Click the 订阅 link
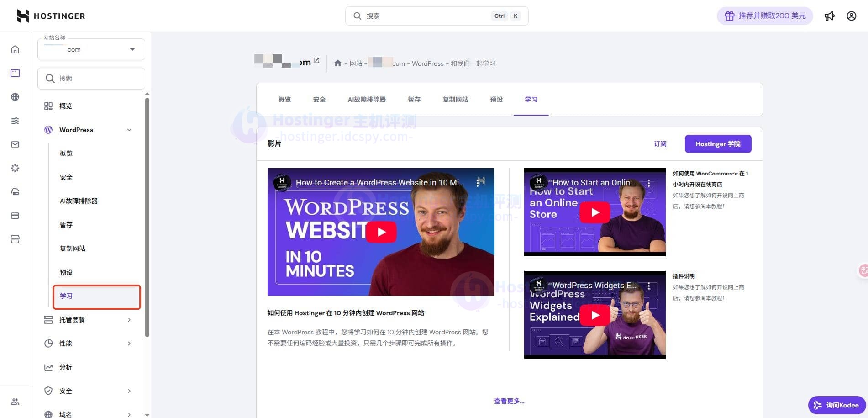 tap(659, 143)
